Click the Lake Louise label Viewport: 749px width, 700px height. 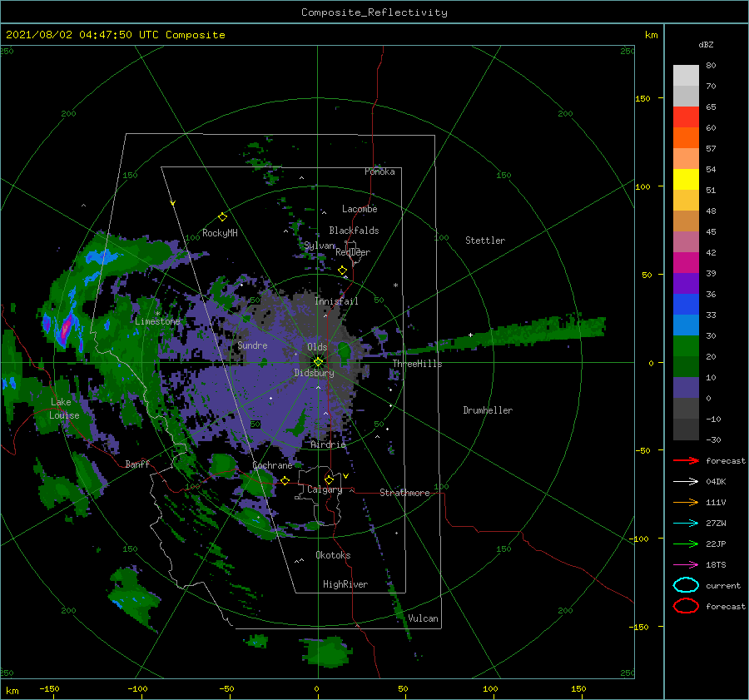64,409
